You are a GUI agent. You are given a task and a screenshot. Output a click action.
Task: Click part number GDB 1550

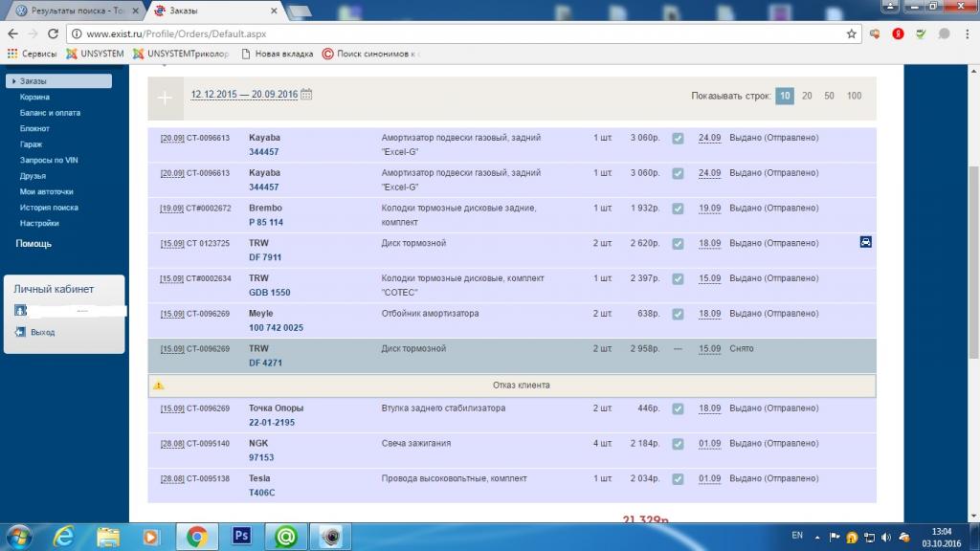269,293
